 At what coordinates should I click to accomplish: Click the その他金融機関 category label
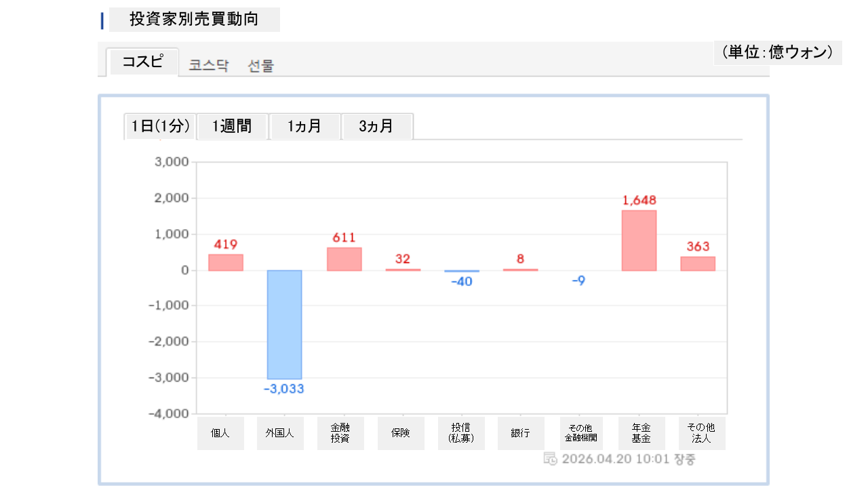[580, 433]
